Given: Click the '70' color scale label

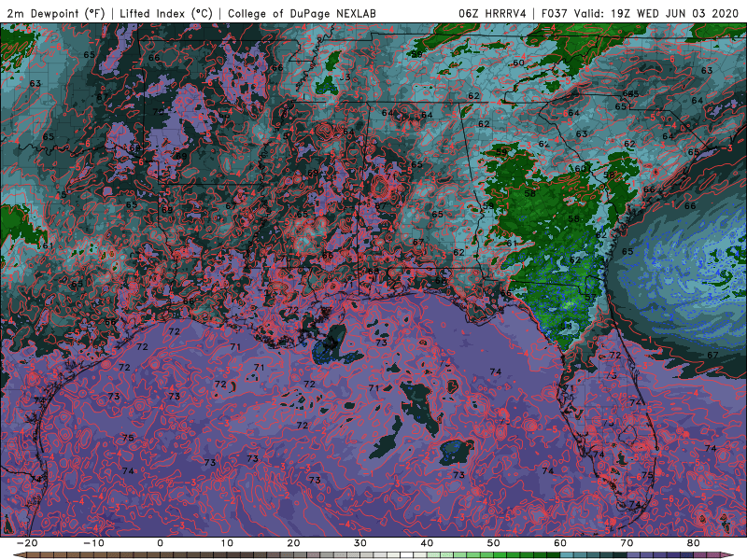Looking at the screenshot, I should pos(627,543).
